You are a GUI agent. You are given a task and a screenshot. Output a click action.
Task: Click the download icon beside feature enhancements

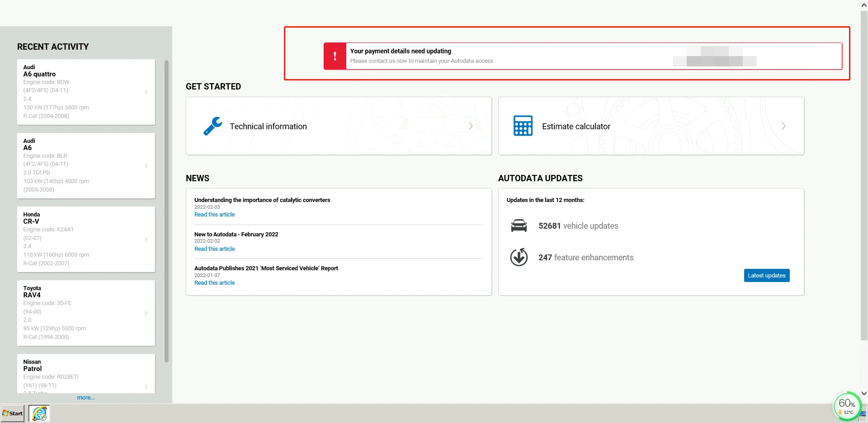point(519,257)
